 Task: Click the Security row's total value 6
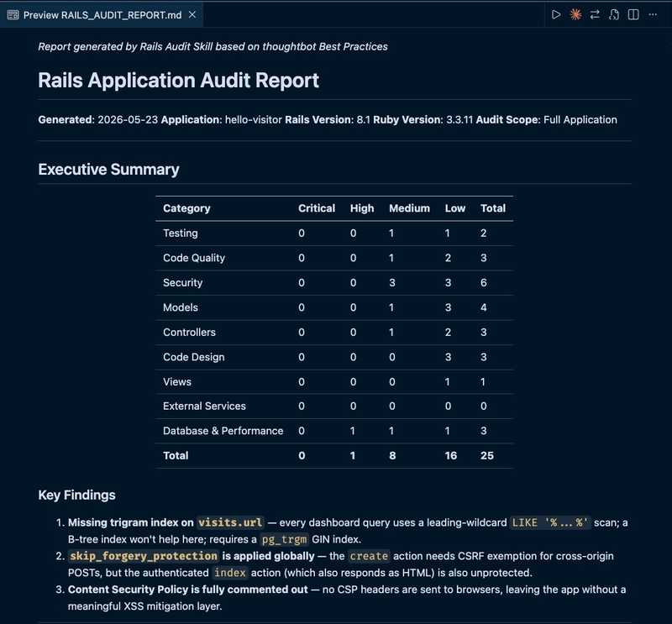point(484,282)
